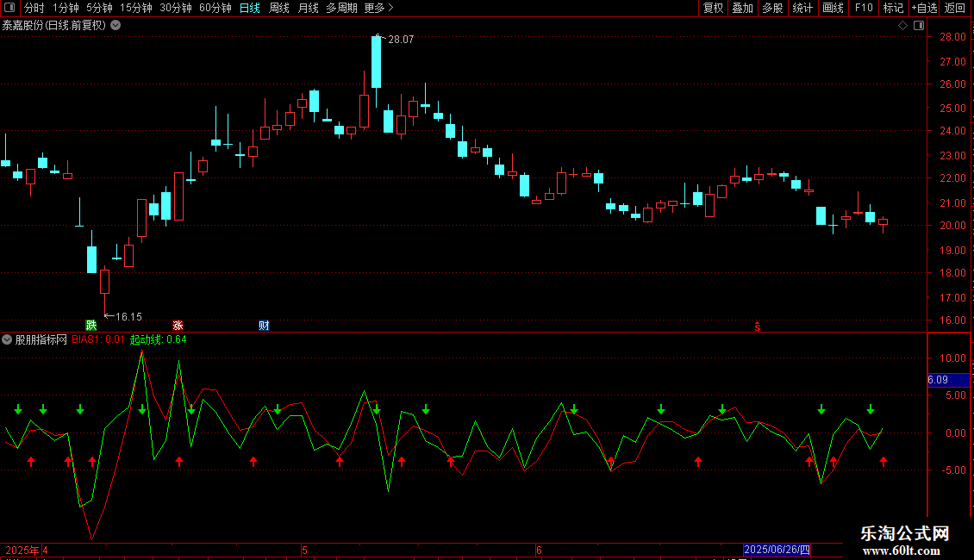This screenshot has height=560, width=974.
Task: Activate the 画线 drawing tool
Action: pyautogui.click(x=833, y=8)
